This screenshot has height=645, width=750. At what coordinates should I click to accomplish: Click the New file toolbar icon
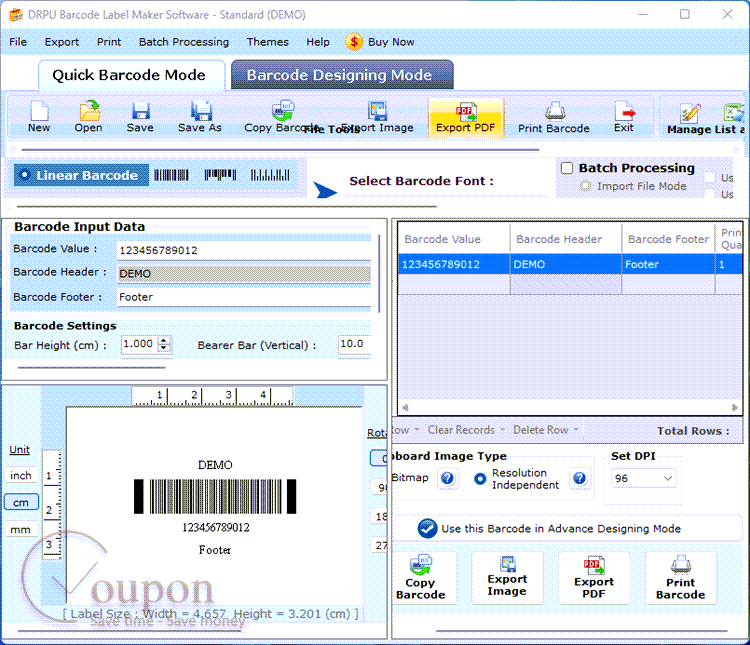pyautogui.click(x=39, y=117)
